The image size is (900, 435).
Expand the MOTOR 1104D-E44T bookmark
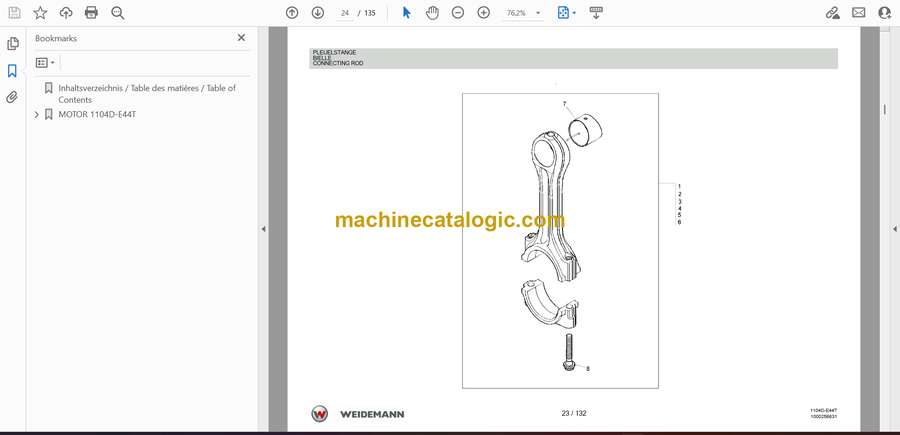(x=37, y=114)
